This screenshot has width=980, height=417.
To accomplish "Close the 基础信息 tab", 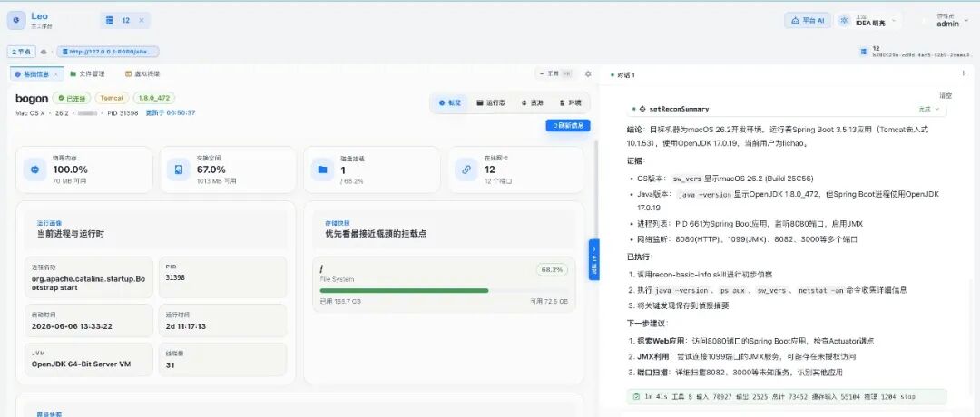I will (55, 73).
